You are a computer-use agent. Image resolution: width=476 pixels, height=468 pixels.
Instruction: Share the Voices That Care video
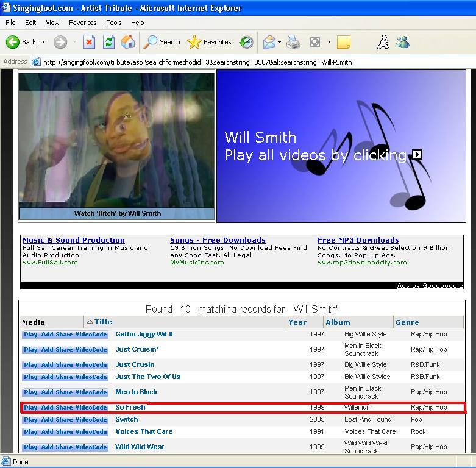pyautogui.click(x=64, y=432)
